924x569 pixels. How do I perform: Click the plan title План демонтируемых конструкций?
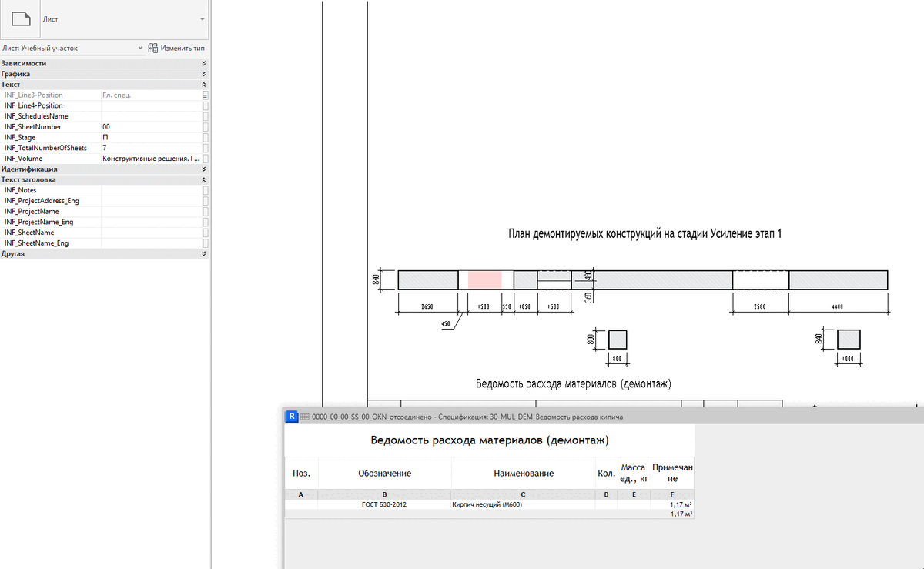[x=645, y=233]
